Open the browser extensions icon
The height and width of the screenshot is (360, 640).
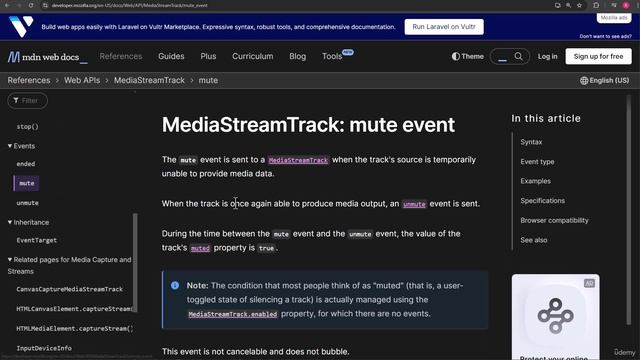tap(596, 5)
